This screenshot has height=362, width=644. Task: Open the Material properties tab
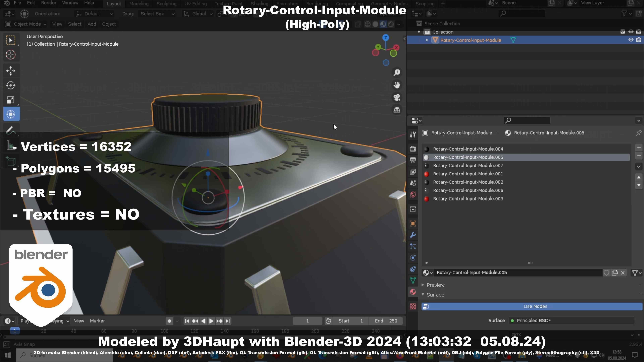click(x=413, y=292)
